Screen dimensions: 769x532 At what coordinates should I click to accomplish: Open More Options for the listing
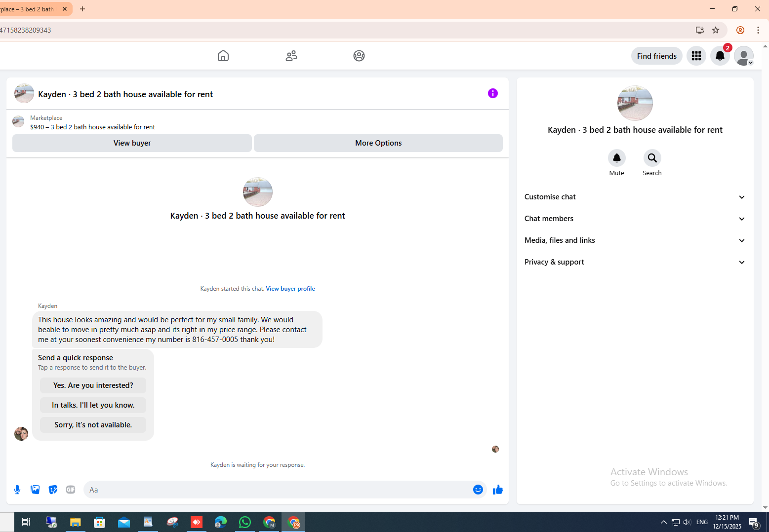(378, 143)
